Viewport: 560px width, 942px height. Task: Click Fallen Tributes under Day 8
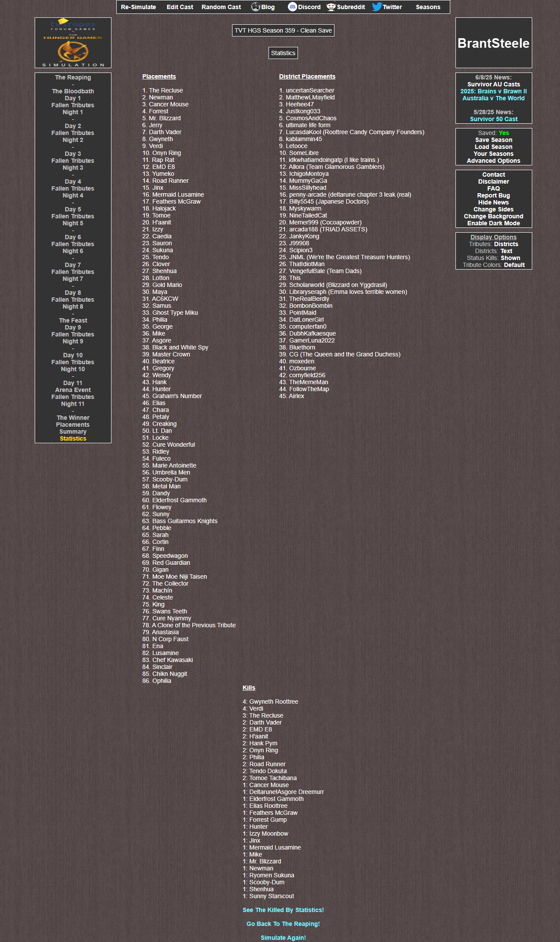73,300
